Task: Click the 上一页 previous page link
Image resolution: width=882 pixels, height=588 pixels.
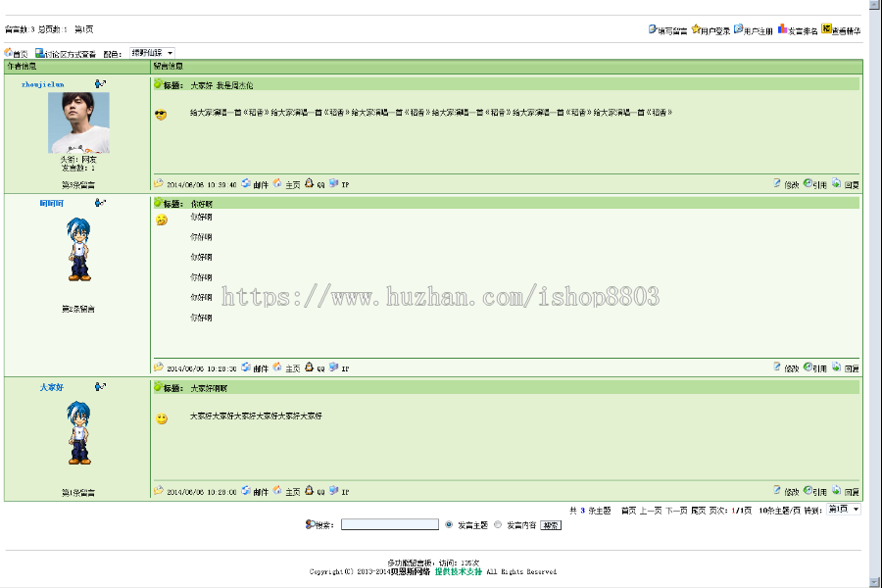Action: 651,511
